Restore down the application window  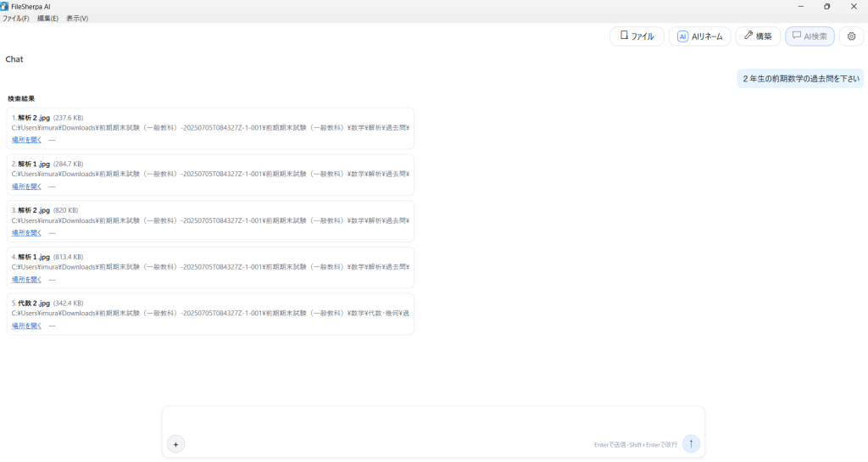[826, 6]
